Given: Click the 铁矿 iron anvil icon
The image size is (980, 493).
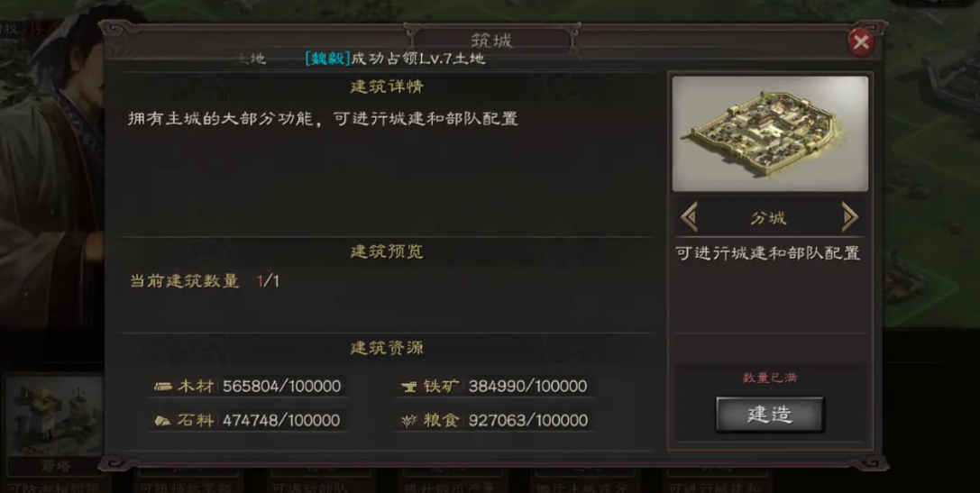Looking at the screenshot, I should [x=408, y=387].
